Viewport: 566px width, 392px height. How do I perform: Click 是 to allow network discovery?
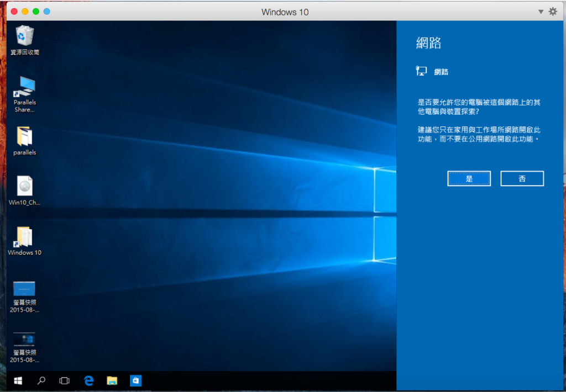click(469, 178)
